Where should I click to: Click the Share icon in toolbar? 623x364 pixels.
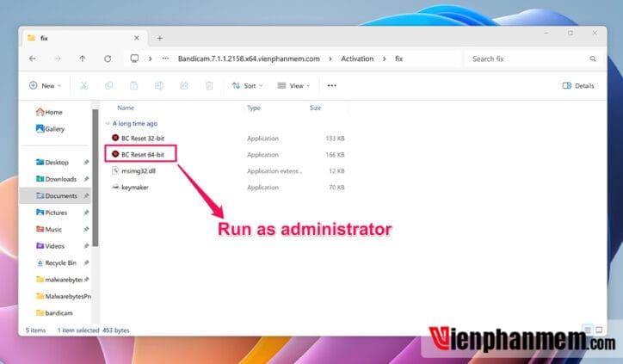(184, 85)
